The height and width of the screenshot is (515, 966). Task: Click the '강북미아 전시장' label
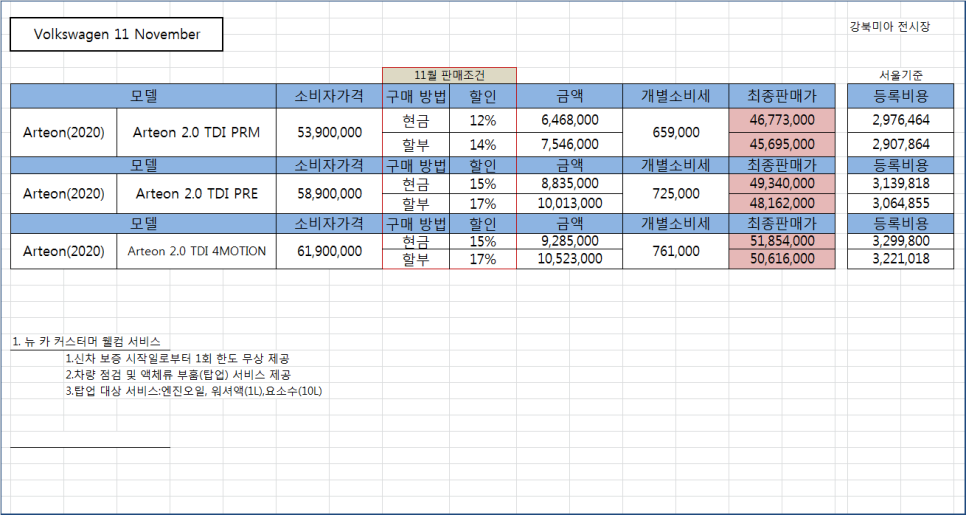[890, 26]
